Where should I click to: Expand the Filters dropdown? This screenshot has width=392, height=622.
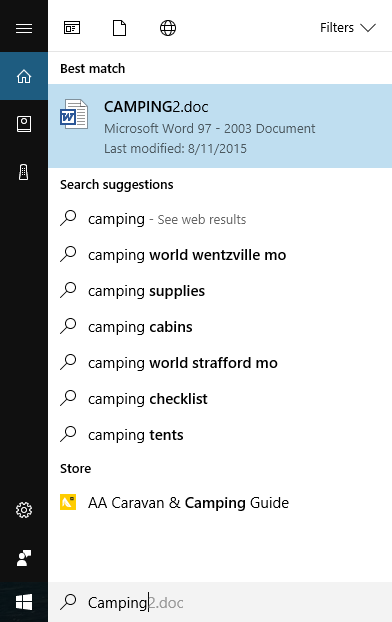click(x=348, y=28)
